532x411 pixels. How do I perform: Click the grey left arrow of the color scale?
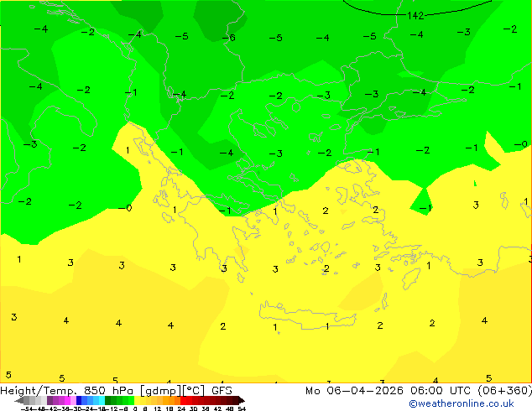pyautogui.click(x=19, y=400)
